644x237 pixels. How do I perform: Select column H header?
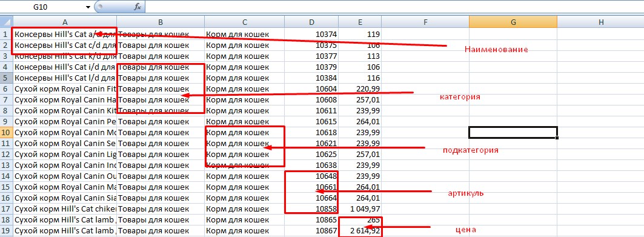click(x=601, y=22)
